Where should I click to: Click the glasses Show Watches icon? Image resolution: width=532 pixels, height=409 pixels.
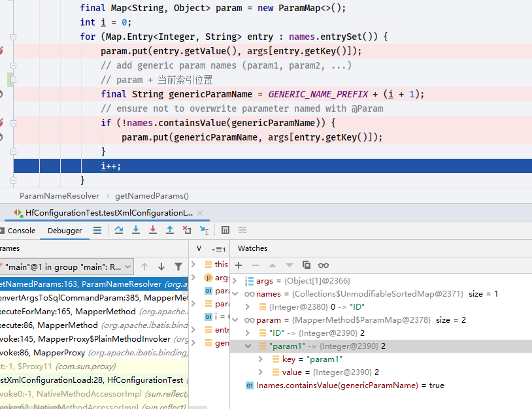click(x=324, y=265)
